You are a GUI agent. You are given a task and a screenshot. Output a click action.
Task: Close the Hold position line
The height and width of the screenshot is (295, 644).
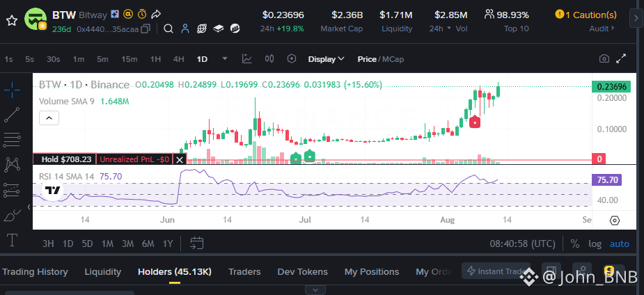pos(180,159)
